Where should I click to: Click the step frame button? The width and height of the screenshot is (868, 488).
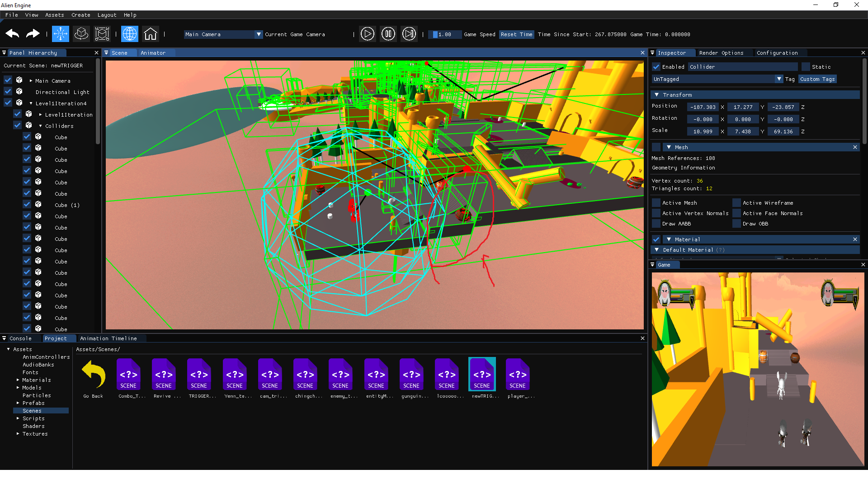click(409, 34)
